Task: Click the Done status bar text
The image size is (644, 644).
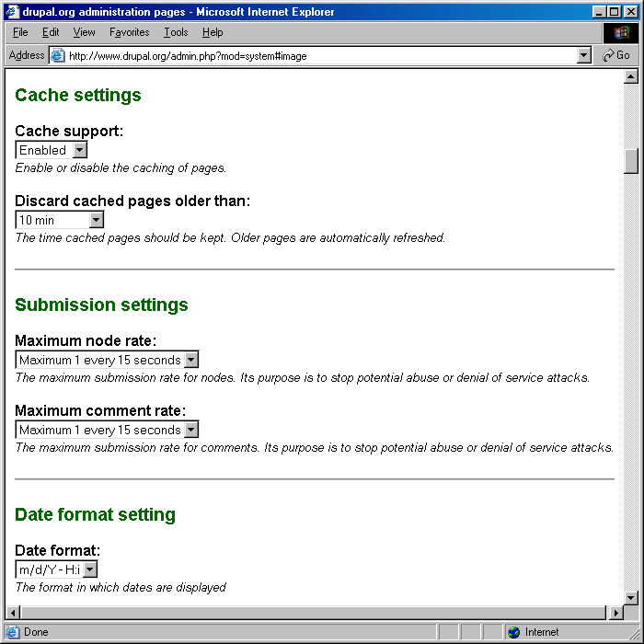Action: coord(36,632)
